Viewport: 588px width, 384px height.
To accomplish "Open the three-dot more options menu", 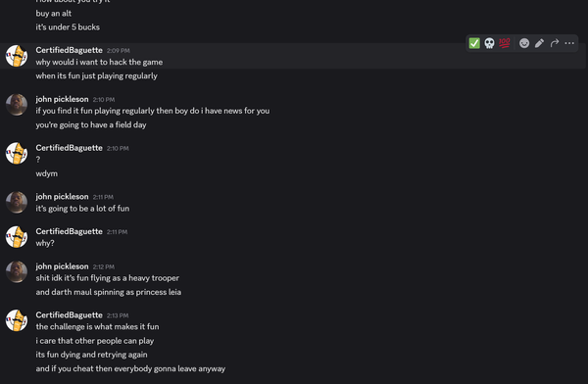I will (569, 43).
